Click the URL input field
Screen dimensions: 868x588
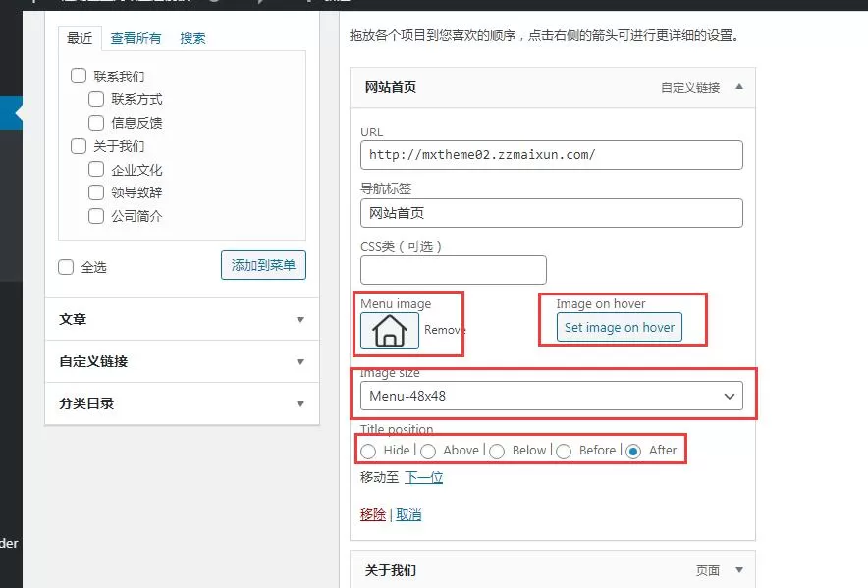pyautogui.click(x=551, y=155)
